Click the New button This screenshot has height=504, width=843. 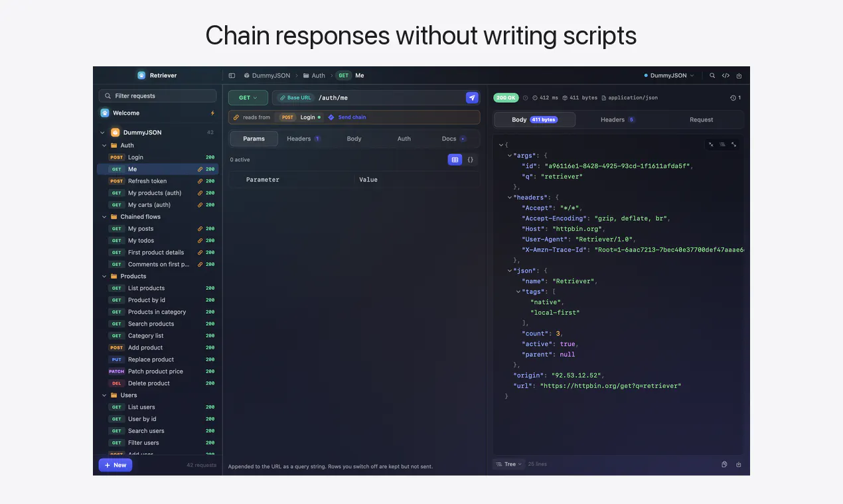coord(115,465)
